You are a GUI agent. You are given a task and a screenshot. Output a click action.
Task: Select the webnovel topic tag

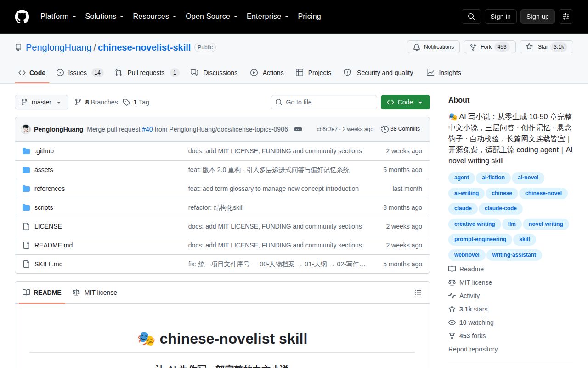tap(467, 255)
